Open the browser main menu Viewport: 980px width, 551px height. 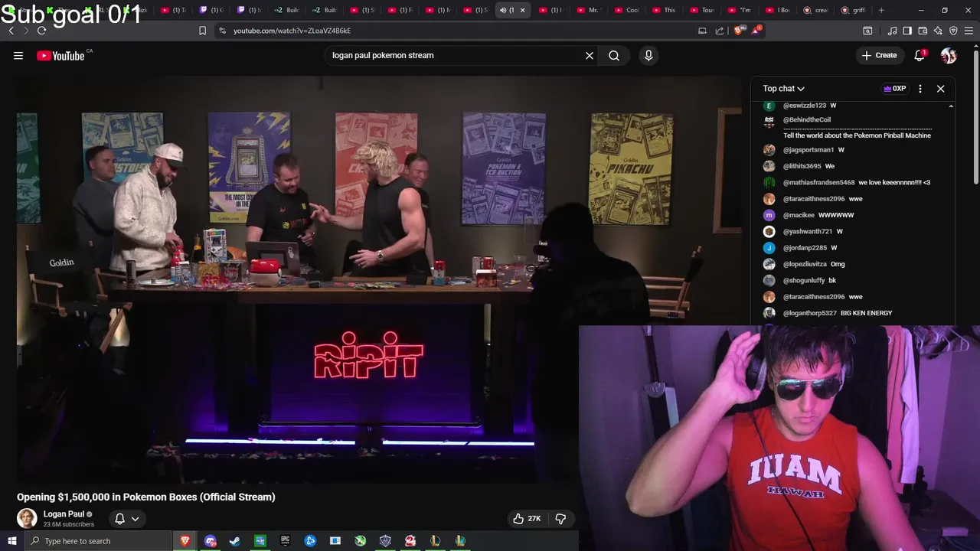(x=969, y=31)
